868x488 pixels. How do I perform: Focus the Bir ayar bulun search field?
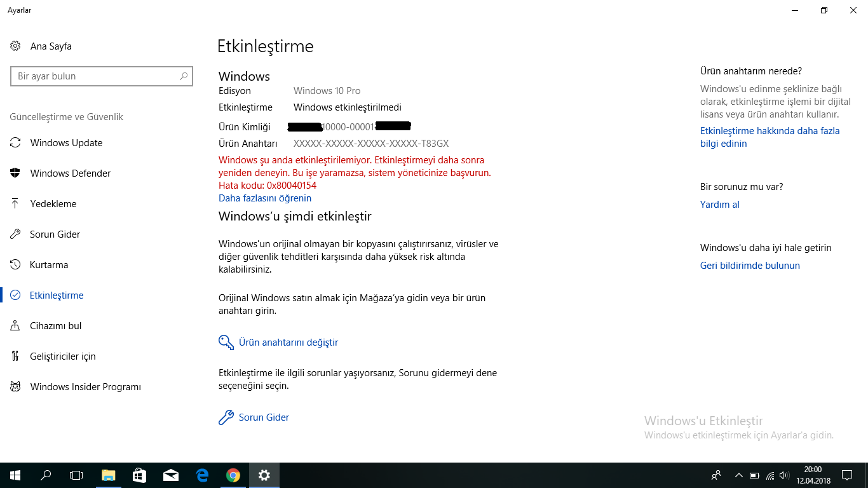102,76
